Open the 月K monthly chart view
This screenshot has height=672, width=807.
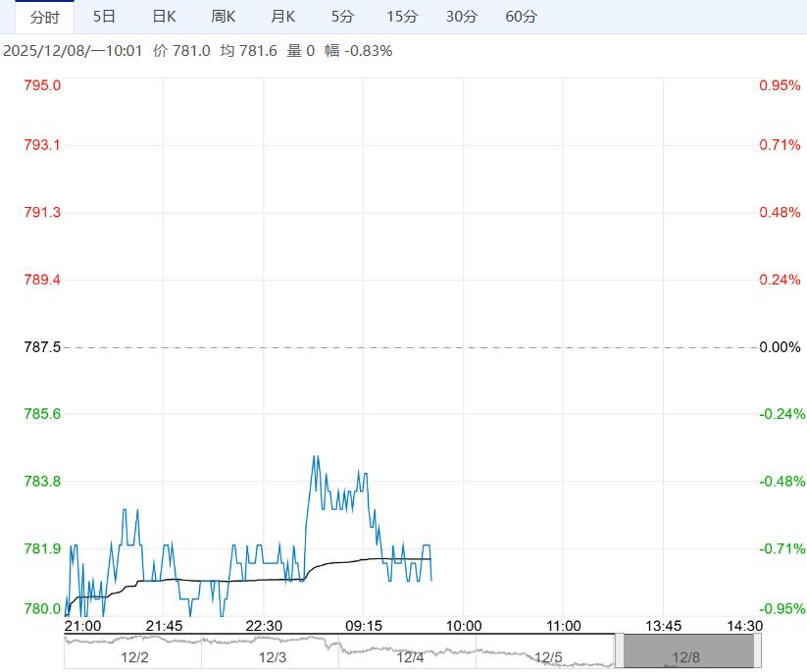click(x=283, y=17)
